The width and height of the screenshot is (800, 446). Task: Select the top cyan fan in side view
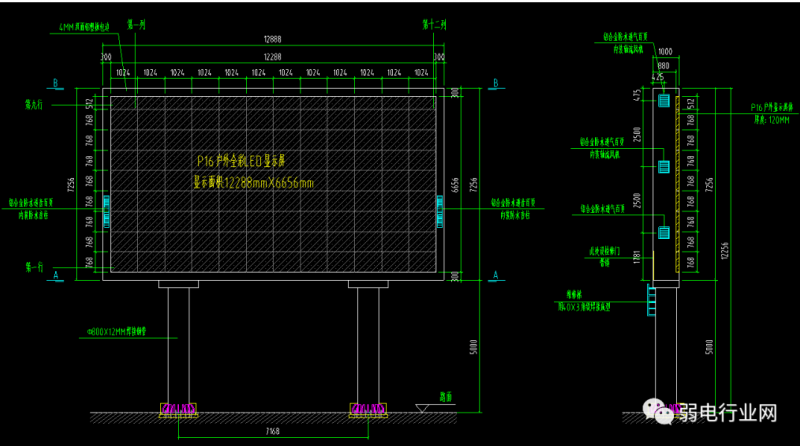[x=664, y=100]
